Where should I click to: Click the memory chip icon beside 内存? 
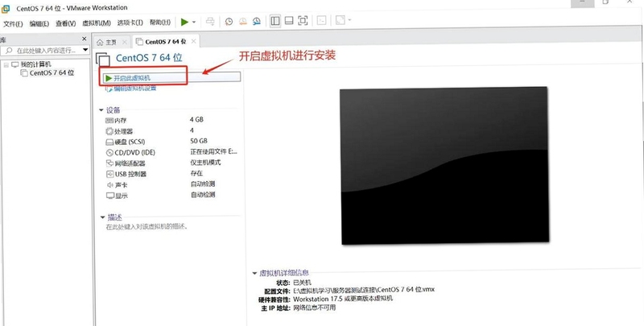109,120
